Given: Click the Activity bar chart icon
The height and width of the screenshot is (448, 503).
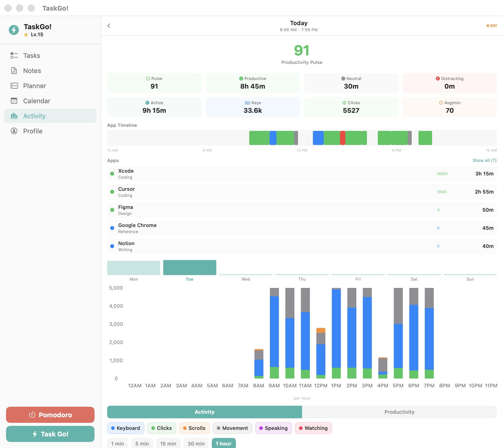Looking at the screenshot, I should click(14, 116).
